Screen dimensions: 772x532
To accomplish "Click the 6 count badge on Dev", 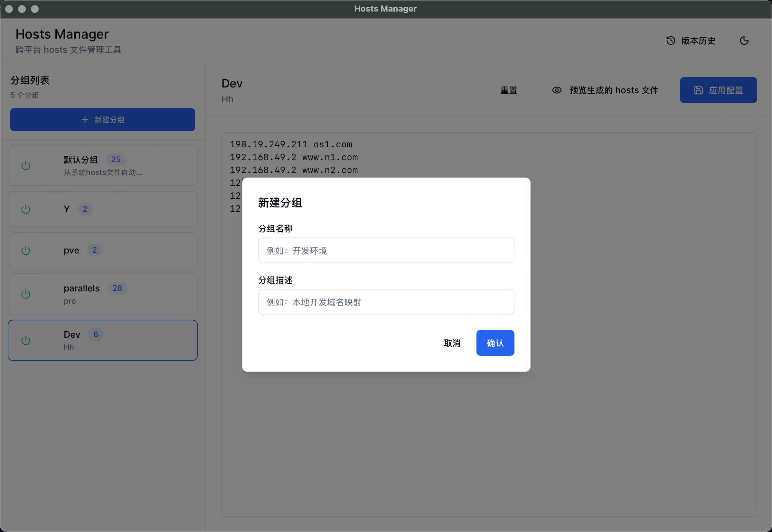I will [x=96, y=334].
